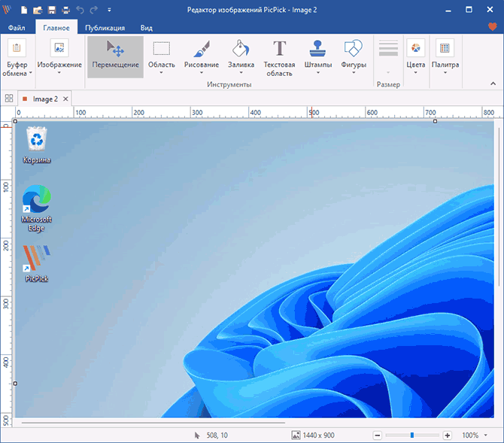504x443 pixels.
Task: Open the Файл menu
Action: [17, 28]
